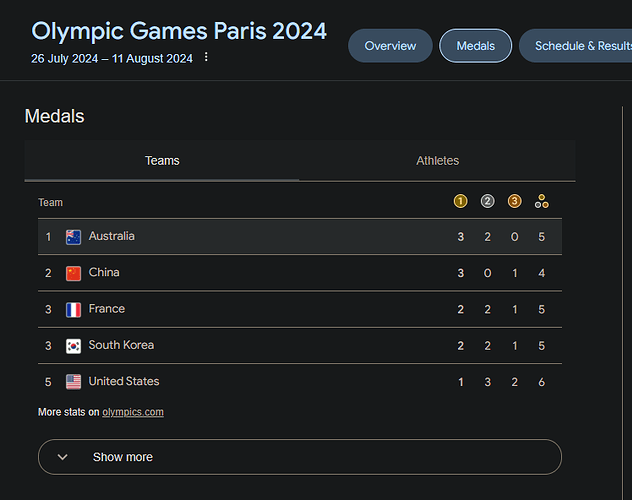Click the chevron arrow in Show more
Screen dimensions: 632x500
(62, 457)
